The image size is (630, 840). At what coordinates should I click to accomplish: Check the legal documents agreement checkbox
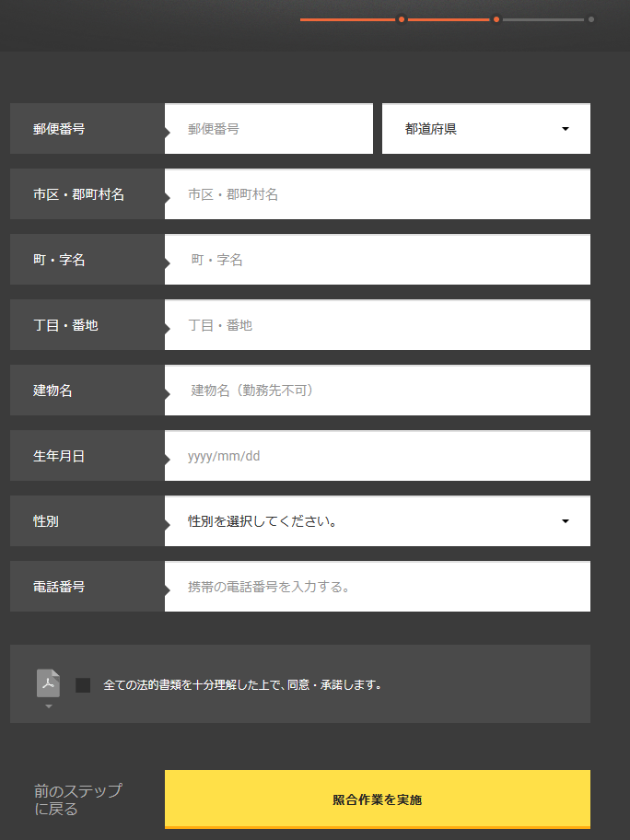tap(83, 685)
